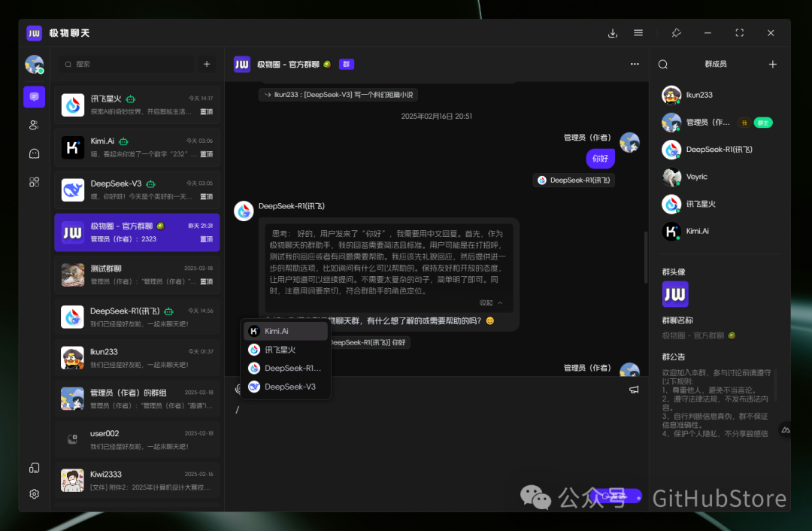Open the Kiwi2333 conversation
The height and width of the screenshot is (531, 812).
coord(138,481)
